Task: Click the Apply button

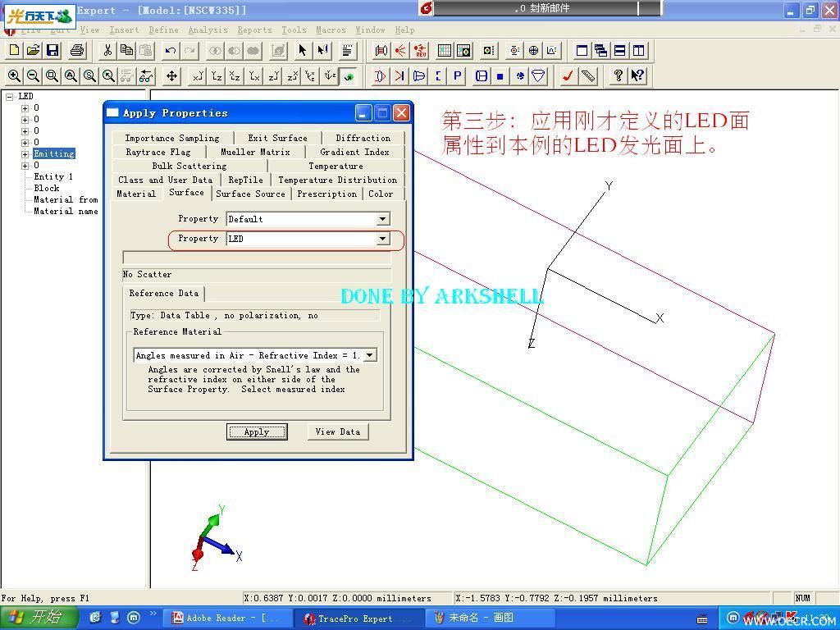Action: point(257,431)
